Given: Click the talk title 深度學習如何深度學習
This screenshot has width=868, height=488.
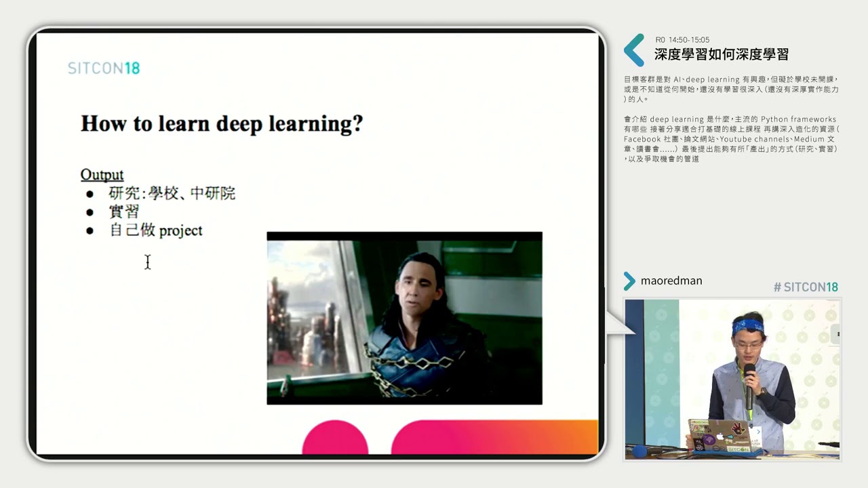Looking at the screenshot, I should point(721,55).
